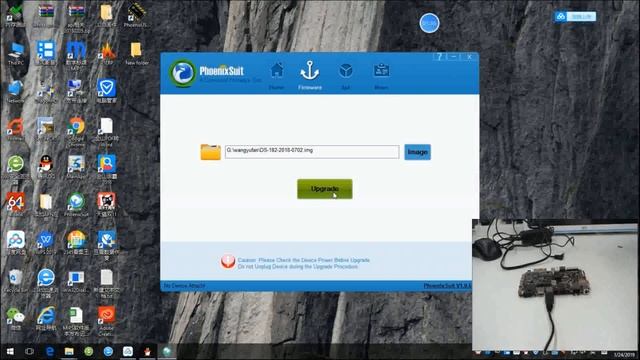Select the Firmware anchor tab
This screenshot has height=360, width=640.
pyautogui.click(x=309, y=76)
